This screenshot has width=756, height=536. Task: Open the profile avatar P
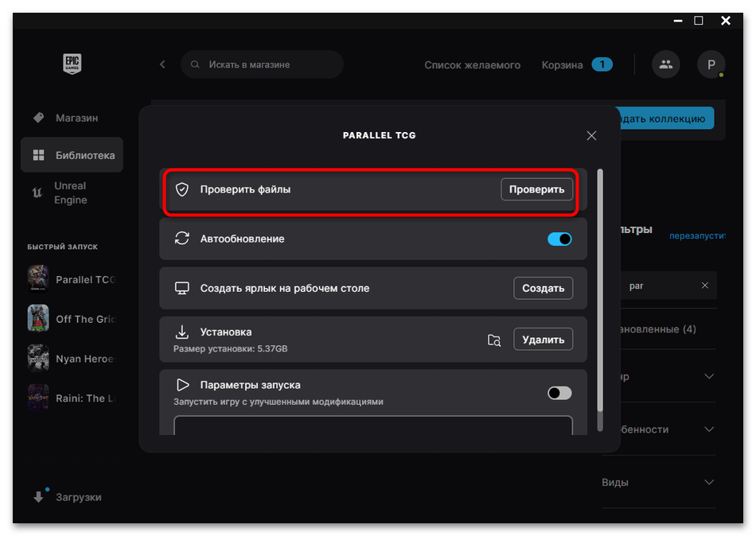tap(711, 64)
